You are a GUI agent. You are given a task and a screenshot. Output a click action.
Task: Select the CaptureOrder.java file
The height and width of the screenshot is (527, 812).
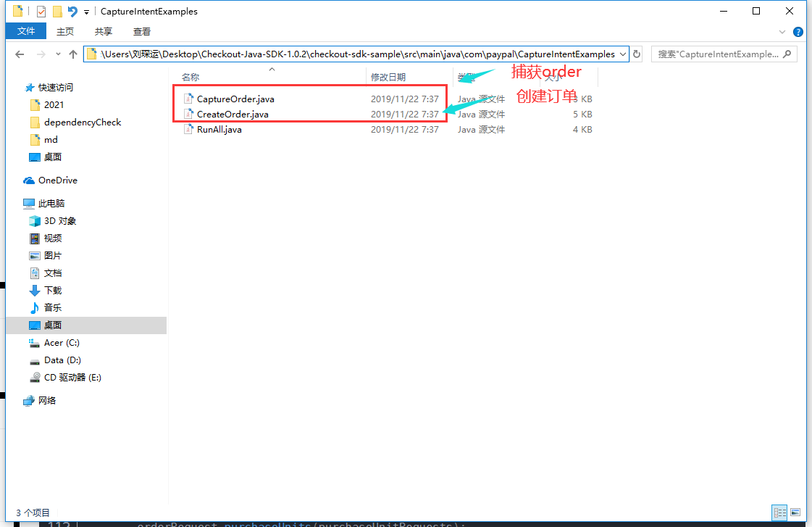(235, 99)
